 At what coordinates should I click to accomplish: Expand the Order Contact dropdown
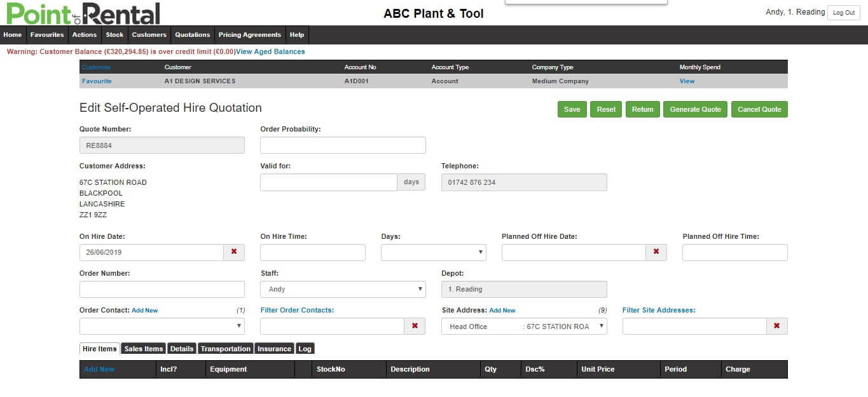(x=162, y=326)
